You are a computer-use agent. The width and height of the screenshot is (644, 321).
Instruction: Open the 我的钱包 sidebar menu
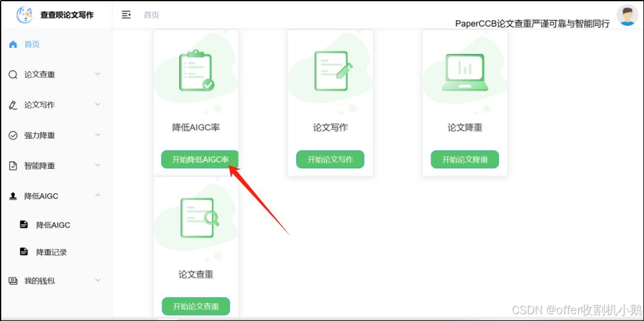coord(57,281)
